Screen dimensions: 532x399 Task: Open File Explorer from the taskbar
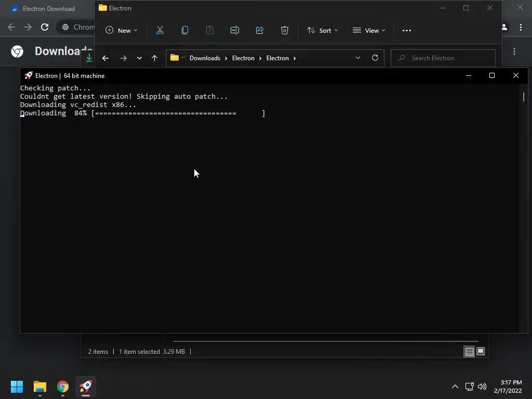pos(39,387)
